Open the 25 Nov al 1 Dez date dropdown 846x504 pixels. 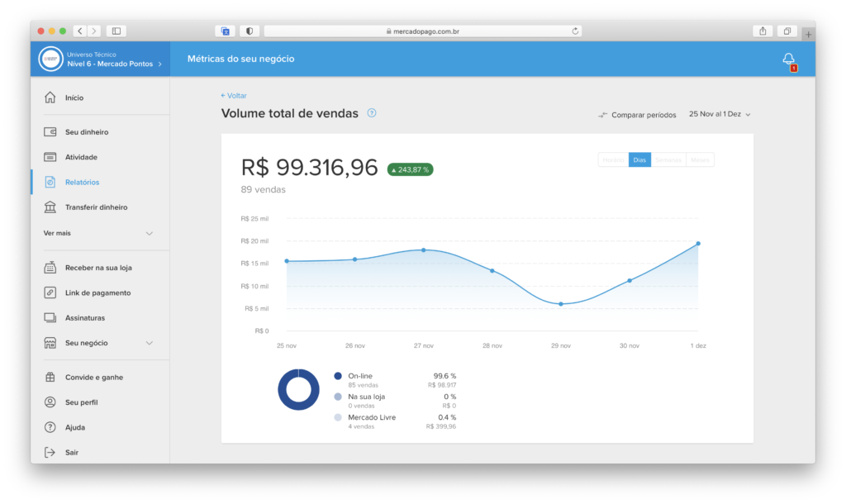(x=720, y=115)
